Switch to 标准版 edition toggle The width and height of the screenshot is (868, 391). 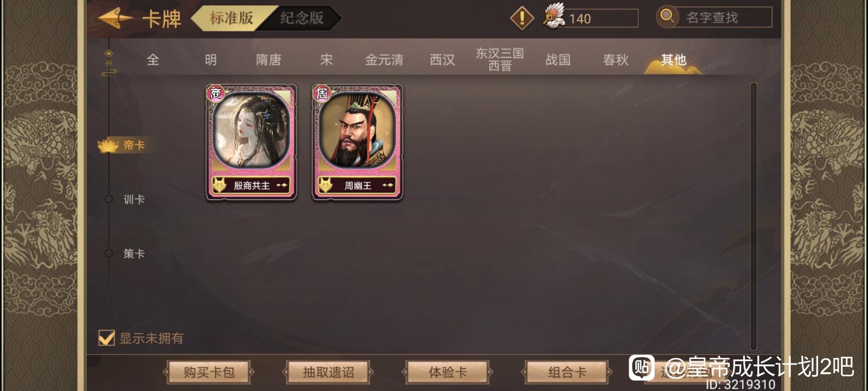click(x=231, y=18)
